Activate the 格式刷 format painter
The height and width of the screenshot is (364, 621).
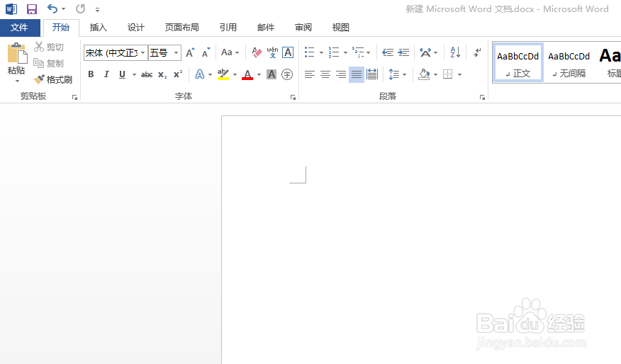click(x=53, y=79)
